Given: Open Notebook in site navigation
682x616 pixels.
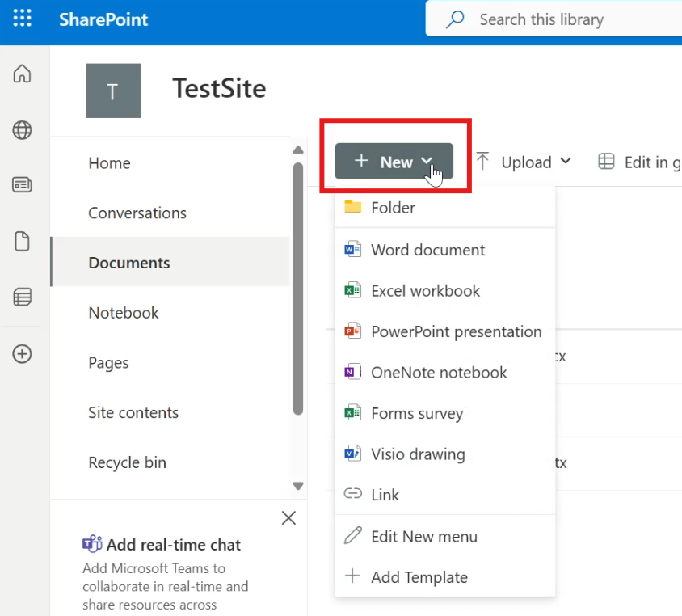Looking at the screenshot, I should coord(170,313).
